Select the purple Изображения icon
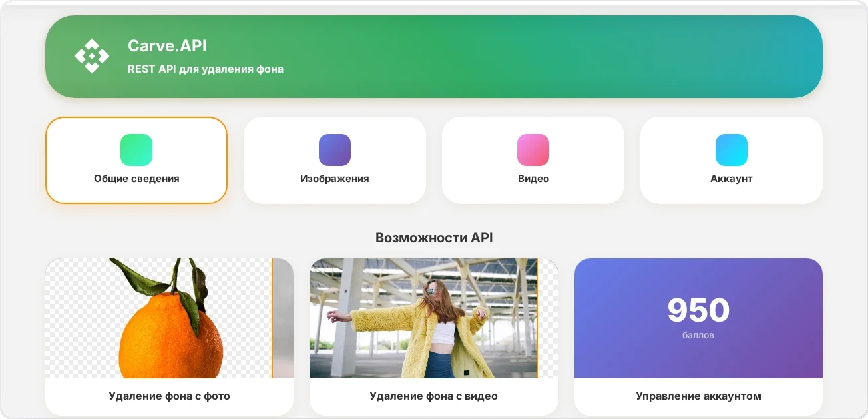Image resolution: width=868 pixels, height=419 pixels. [335, 150]
